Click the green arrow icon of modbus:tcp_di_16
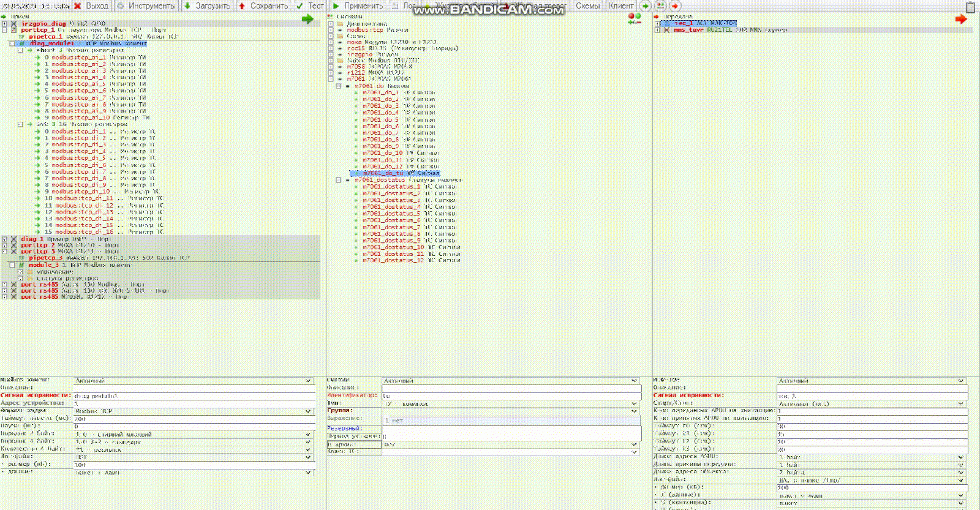 (x=37, y=231)
